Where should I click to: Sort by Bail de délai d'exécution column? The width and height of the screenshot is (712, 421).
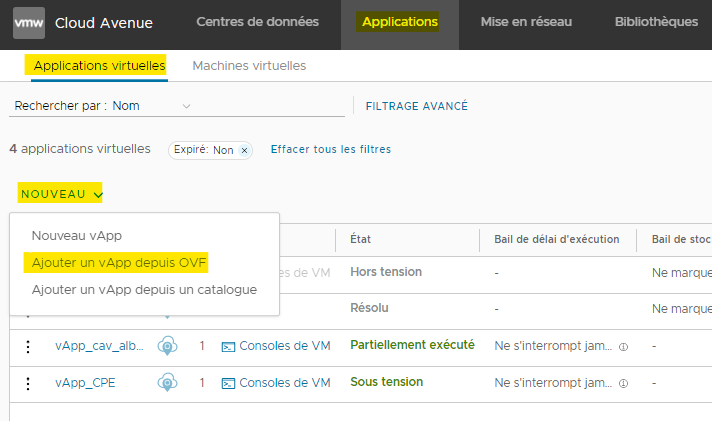557,239
